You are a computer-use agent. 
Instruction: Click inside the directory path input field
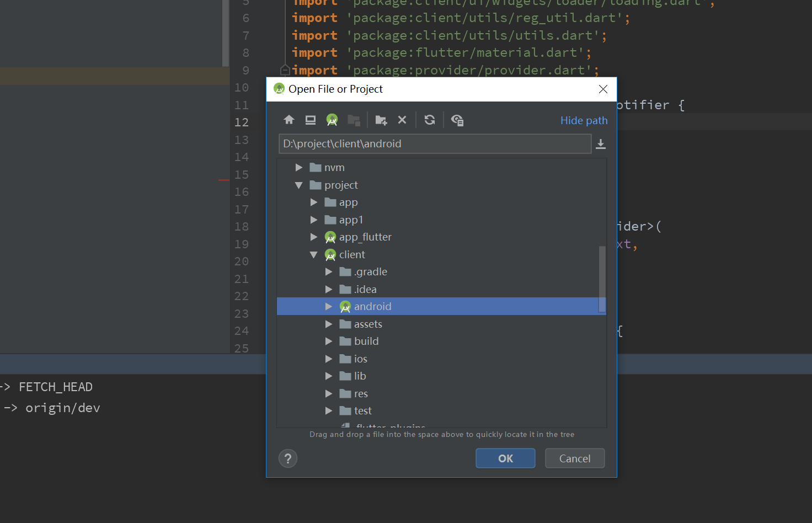[435, 143]
